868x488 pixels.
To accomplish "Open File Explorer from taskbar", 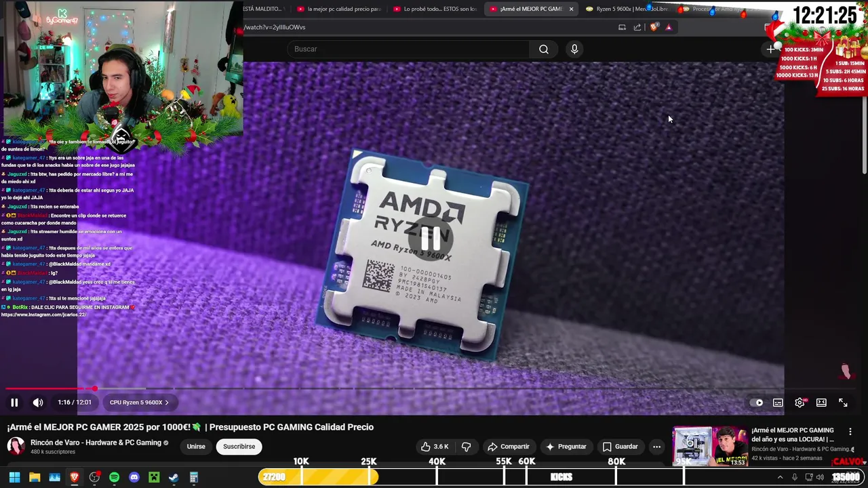I will tap(35, 477).
